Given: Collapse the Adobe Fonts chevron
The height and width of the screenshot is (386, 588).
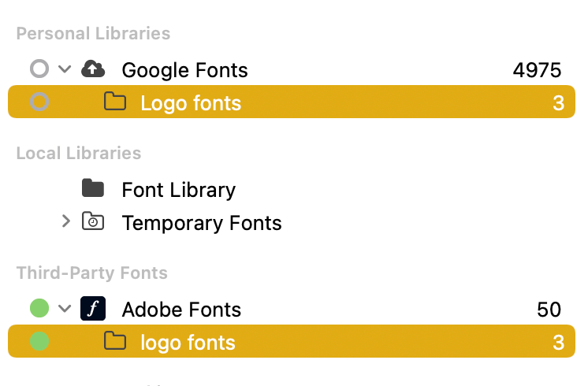Looking at the screenshot, I should [65, 309].
